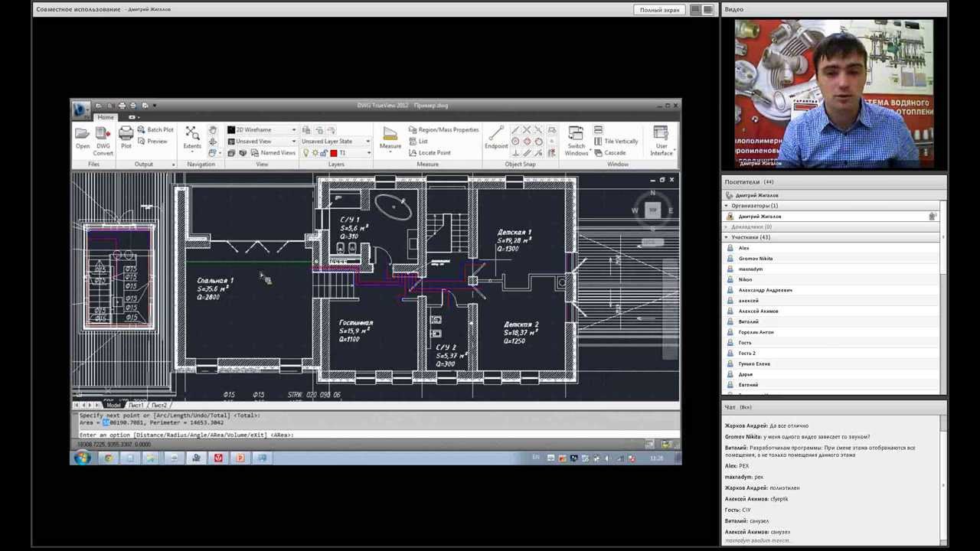Click Tile Vertically
The image size is (980, 551).
(616, 141)
